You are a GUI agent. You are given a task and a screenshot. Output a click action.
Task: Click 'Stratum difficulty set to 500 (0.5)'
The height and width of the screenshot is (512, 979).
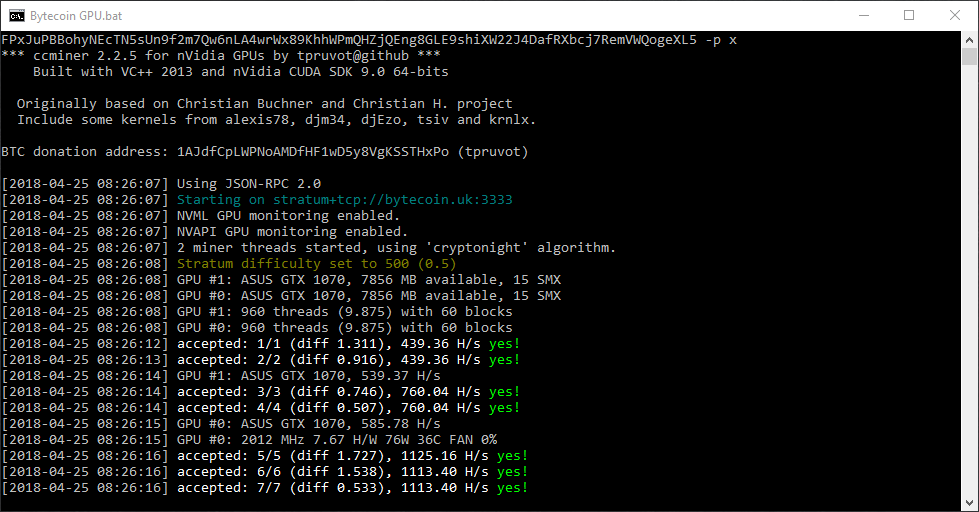317,264
